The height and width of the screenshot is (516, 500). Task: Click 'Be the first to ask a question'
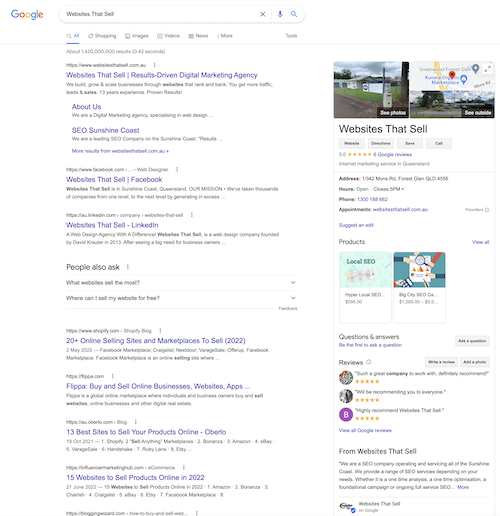click(x=370, y=345)
